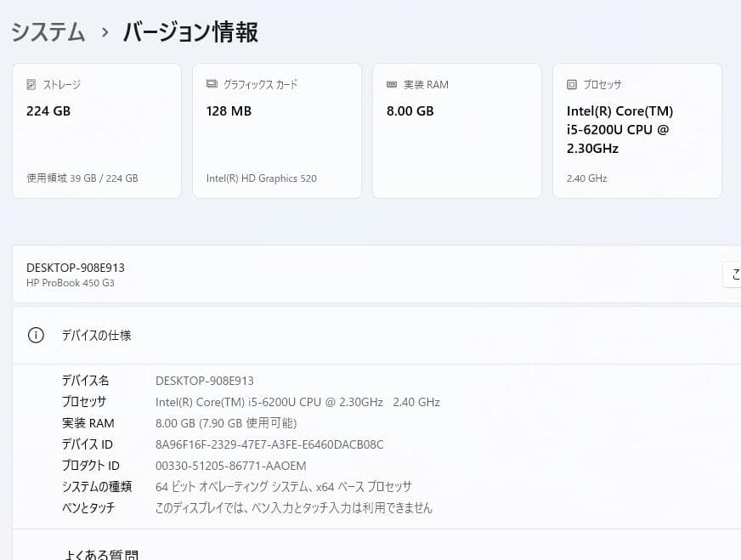
Task: Select the バージョン情報 breadcrumb item
Action: click(x=189, y=32)
